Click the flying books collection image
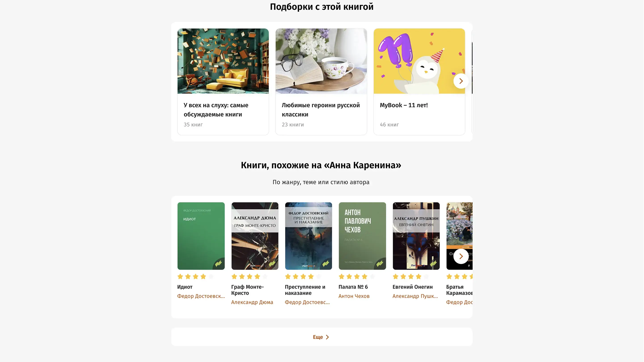644x362 pixels. point(223,61)
